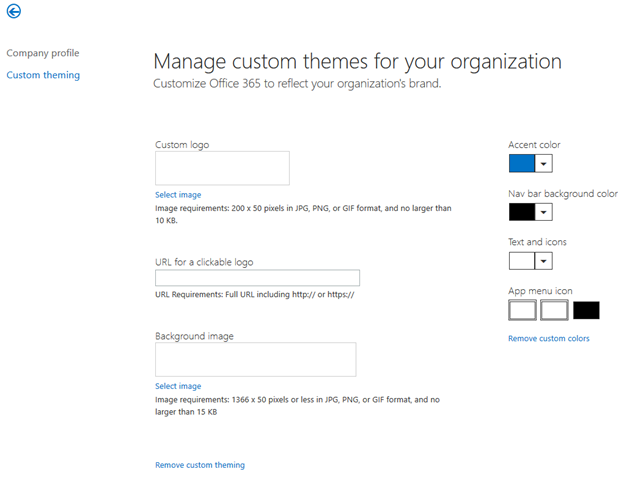
Task: Open the Company profile page
Action: click(42, 53)
